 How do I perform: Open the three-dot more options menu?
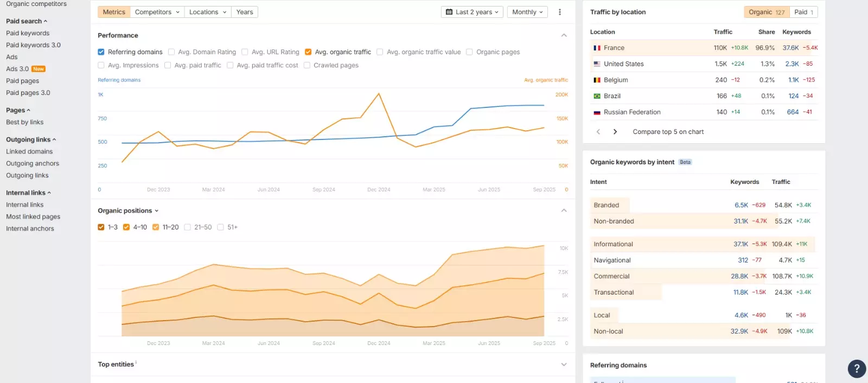(x=560, y=12)
